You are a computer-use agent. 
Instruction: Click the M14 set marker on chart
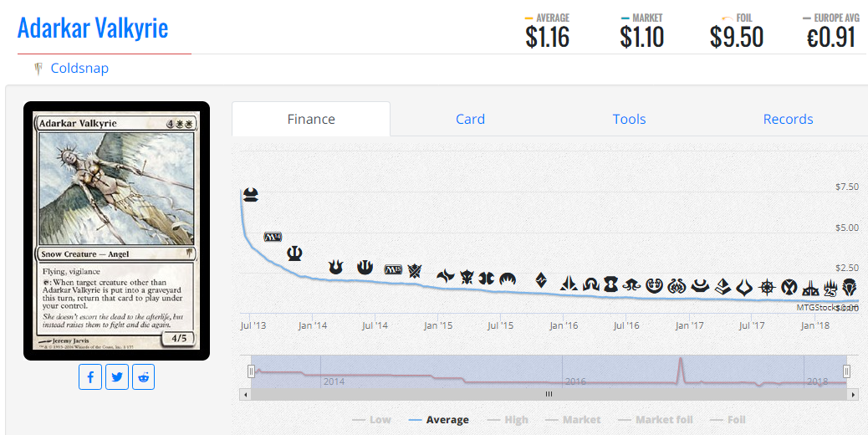tap(273, 237)
